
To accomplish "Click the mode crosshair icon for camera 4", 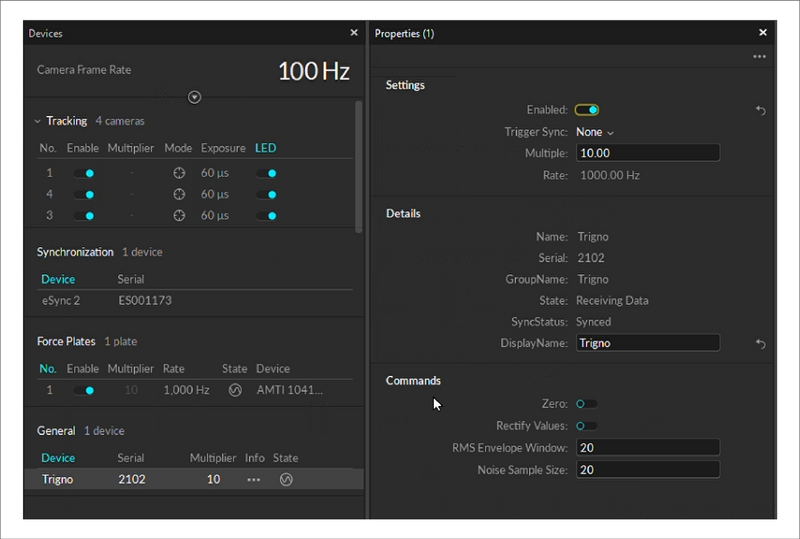I will [x=179, y=194].
